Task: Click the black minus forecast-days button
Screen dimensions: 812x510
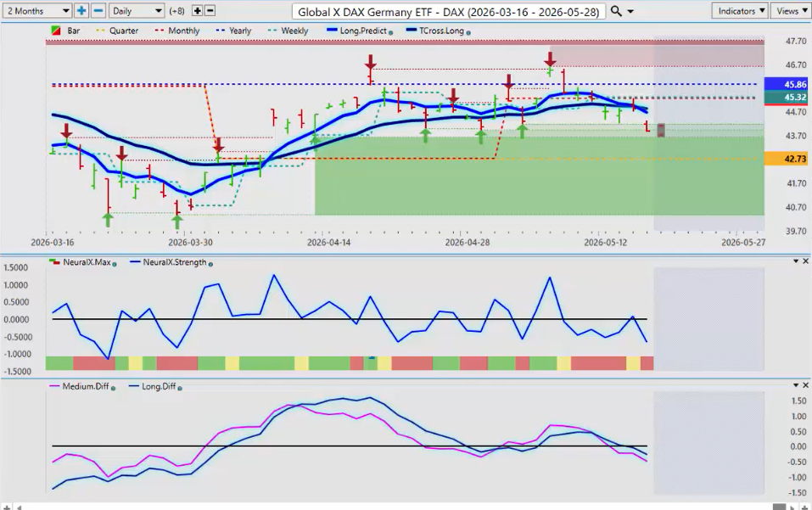Action: tap(210, 10)
